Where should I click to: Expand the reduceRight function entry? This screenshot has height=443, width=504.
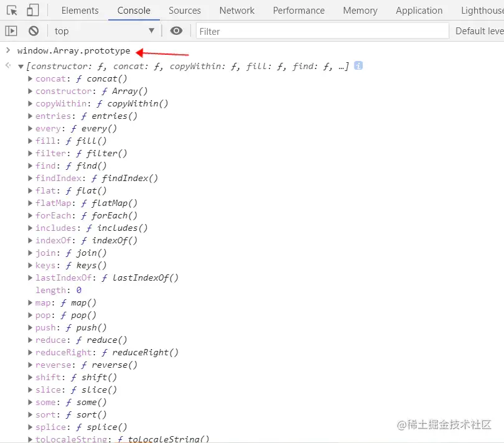coord(30,352)
